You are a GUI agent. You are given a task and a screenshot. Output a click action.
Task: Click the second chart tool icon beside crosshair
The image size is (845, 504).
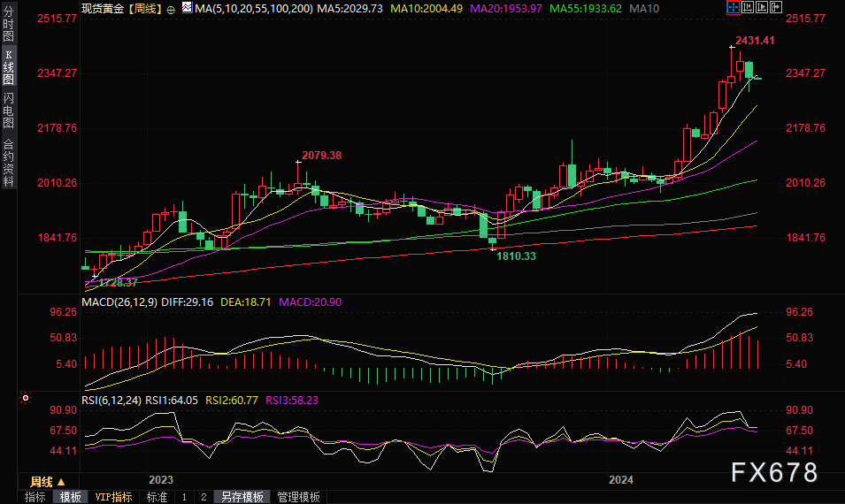click(x=748, y=7)
